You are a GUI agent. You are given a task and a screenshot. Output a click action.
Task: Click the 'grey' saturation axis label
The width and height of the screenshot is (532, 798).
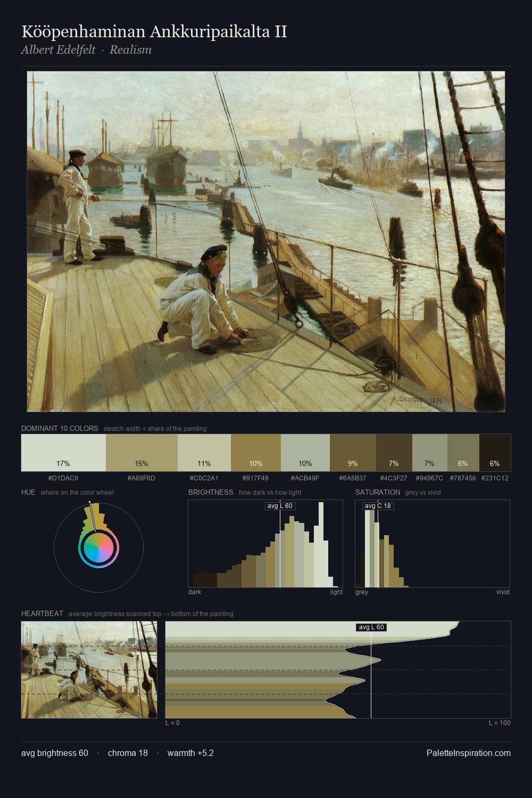(362, 592)
